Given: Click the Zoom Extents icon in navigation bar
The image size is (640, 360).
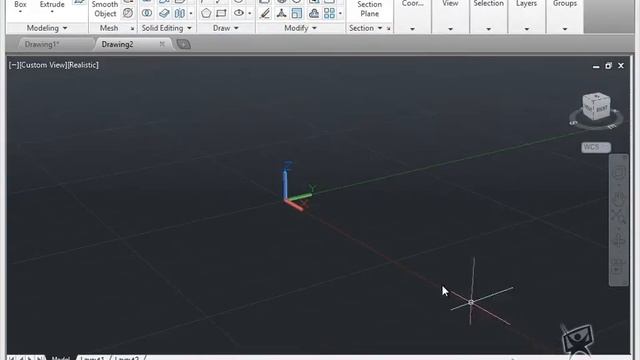Looking at the screenshot, I should tap(618, 216).
